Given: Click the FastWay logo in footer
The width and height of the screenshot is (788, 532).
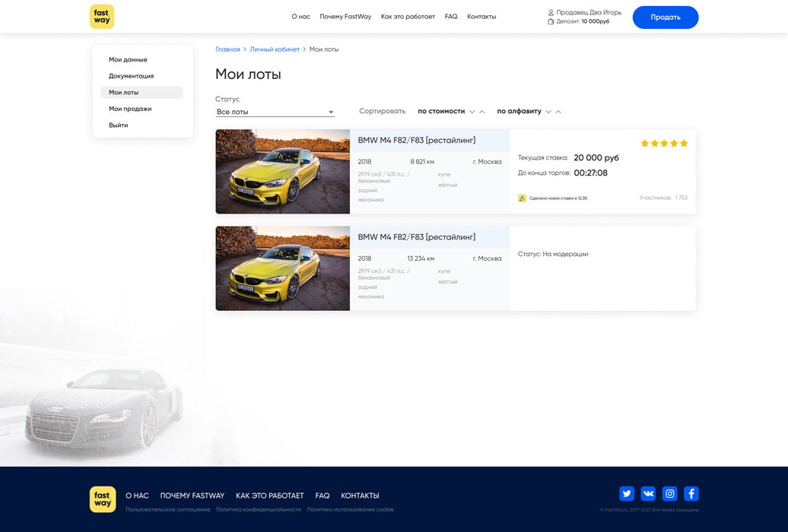Looking at the screenshot, I should point(103,499).
